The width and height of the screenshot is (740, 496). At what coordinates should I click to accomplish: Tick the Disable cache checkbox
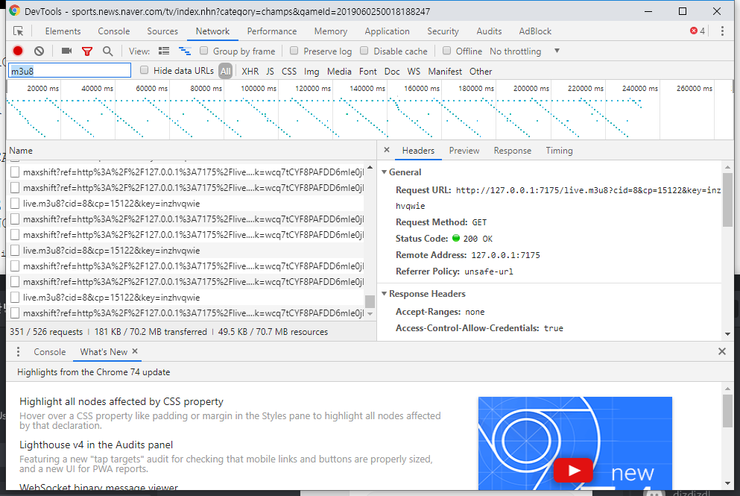point(364,50)
